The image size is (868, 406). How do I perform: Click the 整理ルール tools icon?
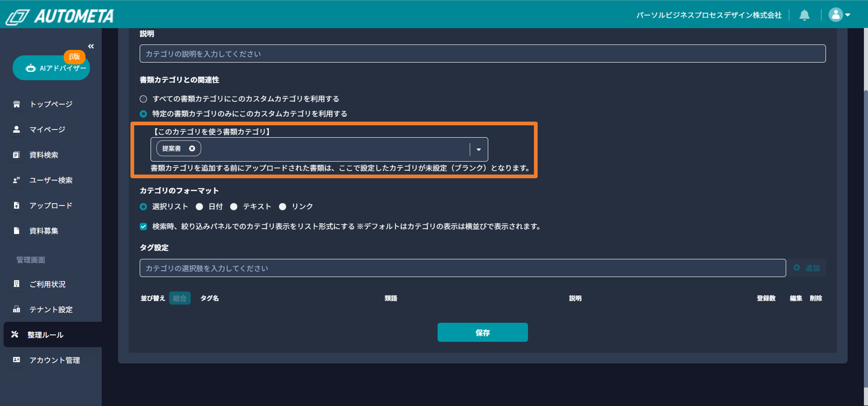click(x=15, y=334)
